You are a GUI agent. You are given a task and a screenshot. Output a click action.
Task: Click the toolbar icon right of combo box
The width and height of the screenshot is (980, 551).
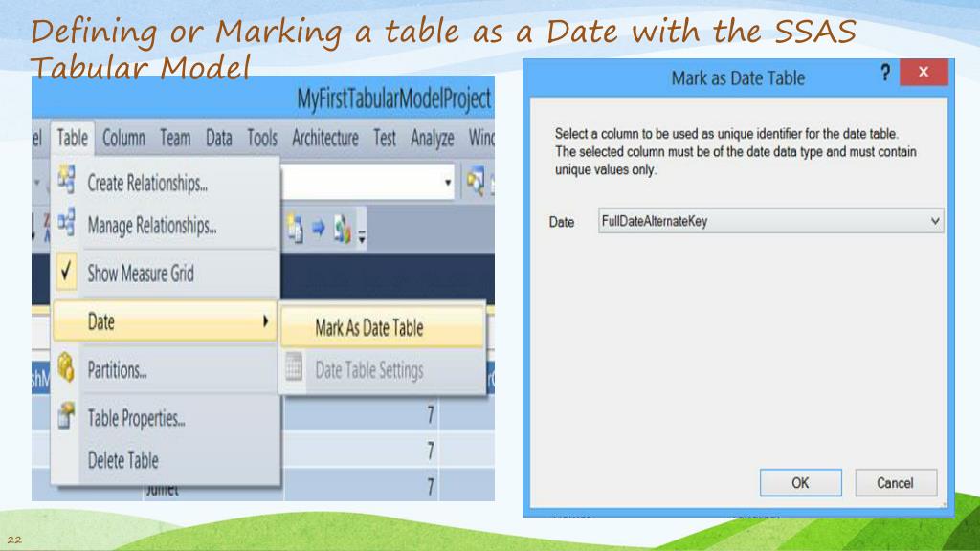tap(475, 183)
